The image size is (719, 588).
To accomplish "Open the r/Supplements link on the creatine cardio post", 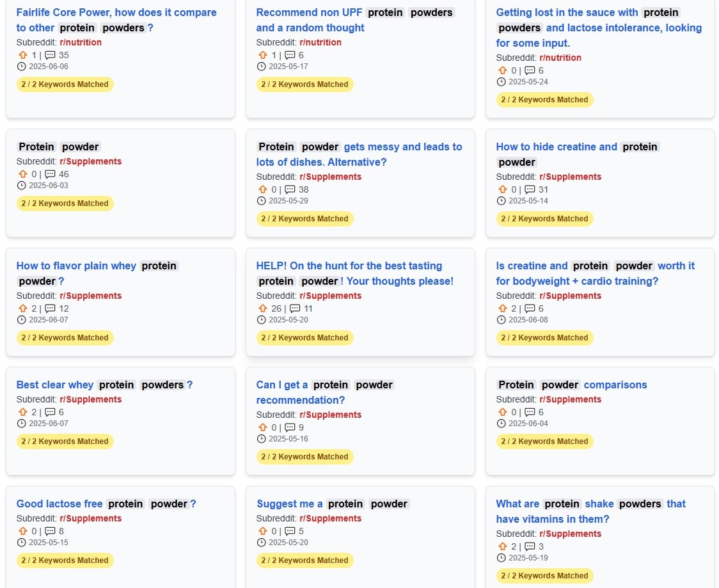I will point(570,296).
